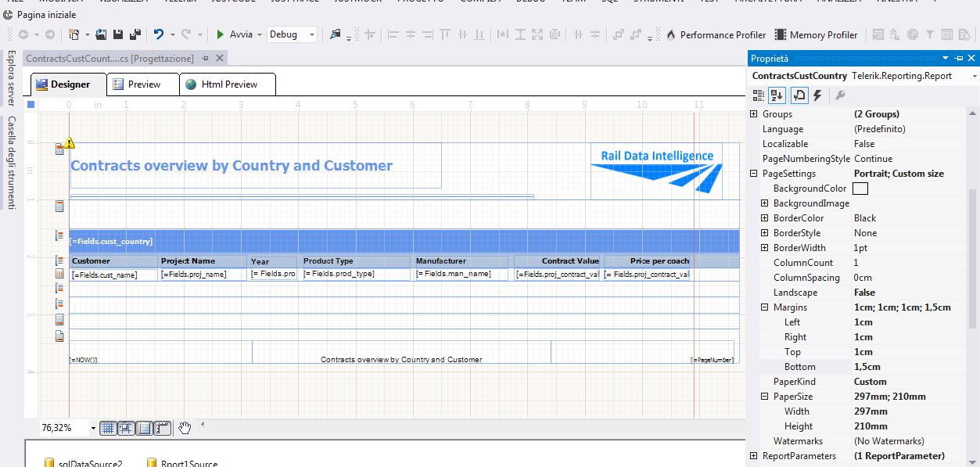Open the Proprietà object selector dropdown
The image size is (980, 467).
pyautogui.click(x=974, y=76)
